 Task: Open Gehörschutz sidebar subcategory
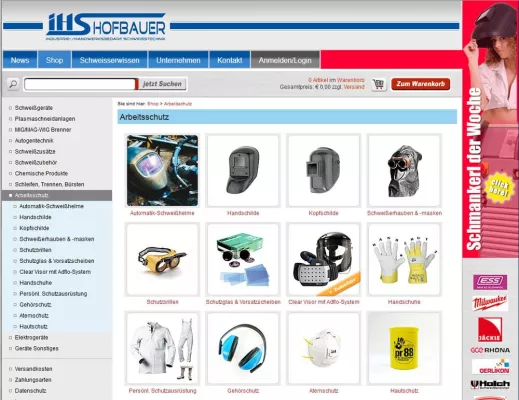coord(35,305)
